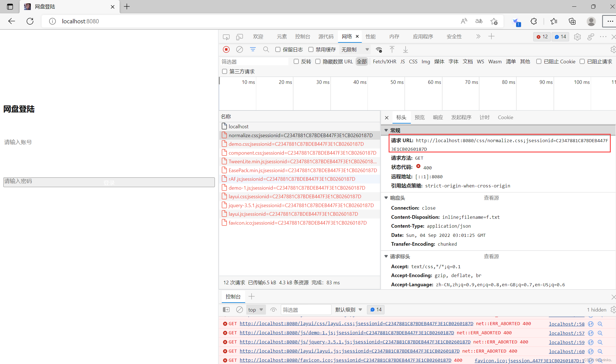
Task: Click the read aloud icon
Action: 464,21
